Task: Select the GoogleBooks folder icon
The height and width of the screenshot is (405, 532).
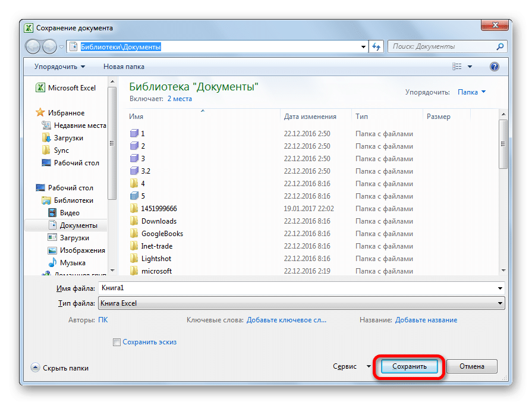Action: (134, 234)
